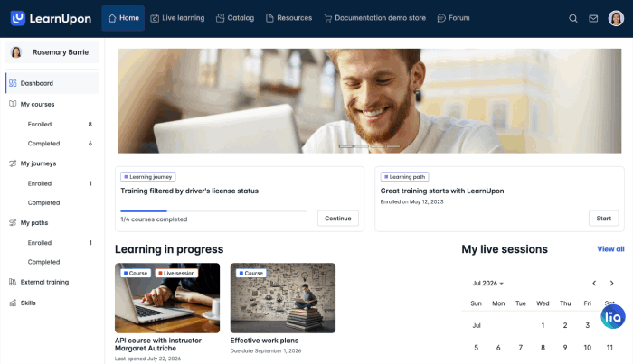
Task: Select first banner carousel indicator
Action: [x=346, y=146]
